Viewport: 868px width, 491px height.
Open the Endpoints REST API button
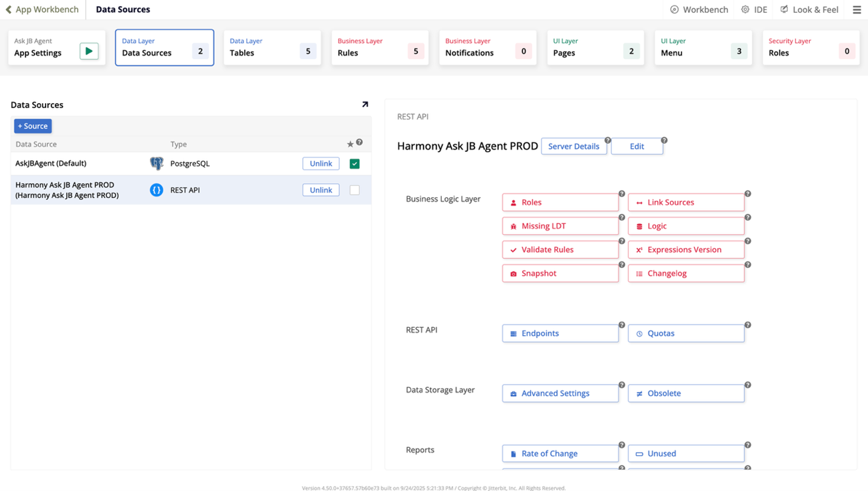tap(560, 333)
